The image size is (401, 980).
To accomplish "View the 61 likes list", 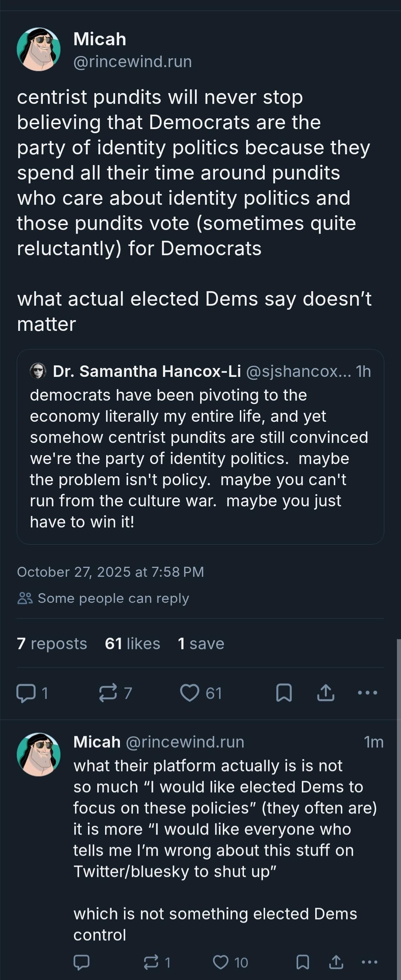I will [132, 644].
